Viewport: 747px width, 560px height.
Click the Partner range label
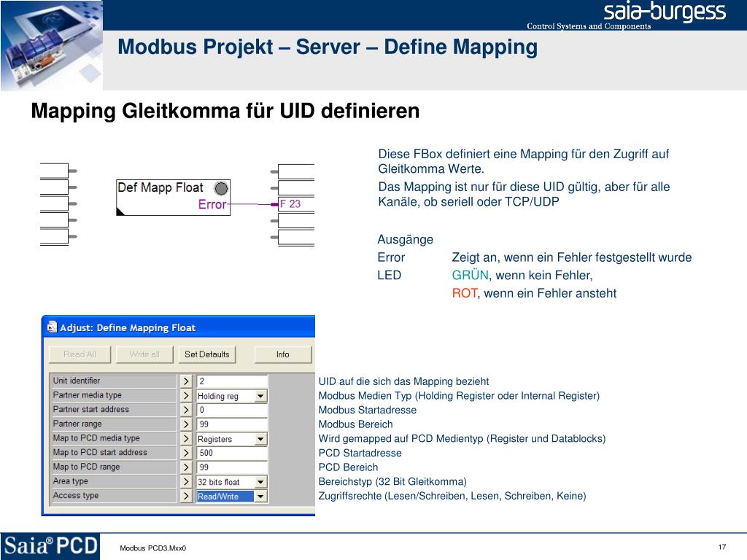click(x=113, y=424)
